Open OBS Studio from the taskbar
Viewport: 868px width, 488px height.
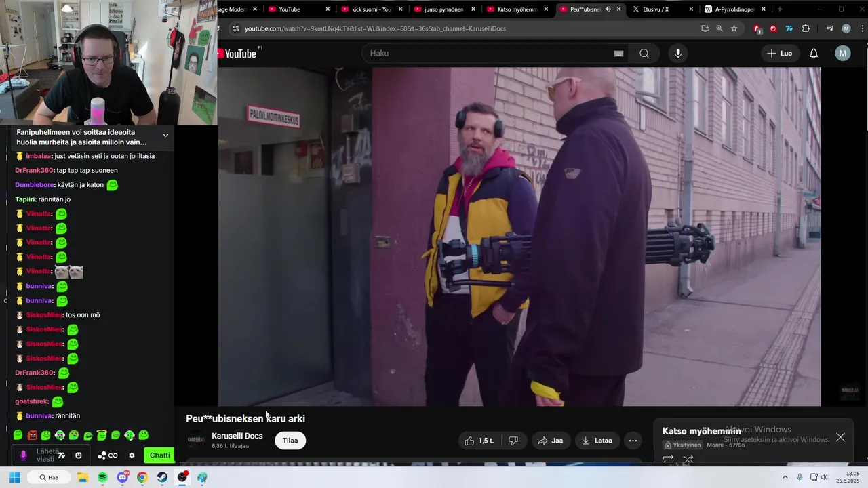182,477
